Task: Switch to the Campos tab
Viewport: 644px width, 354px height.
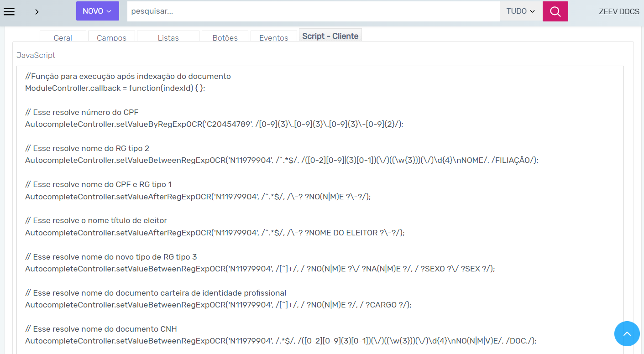Action: (111, 37)
